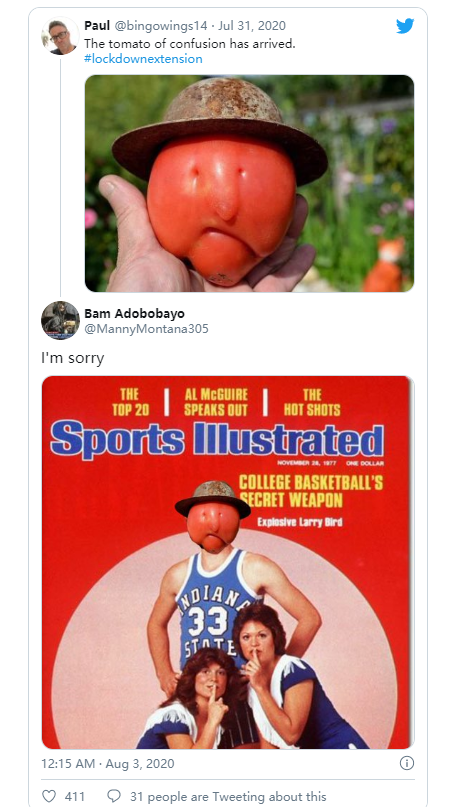
Task: Open the Sports Illustrated cover image
Action: coord(227,562)
